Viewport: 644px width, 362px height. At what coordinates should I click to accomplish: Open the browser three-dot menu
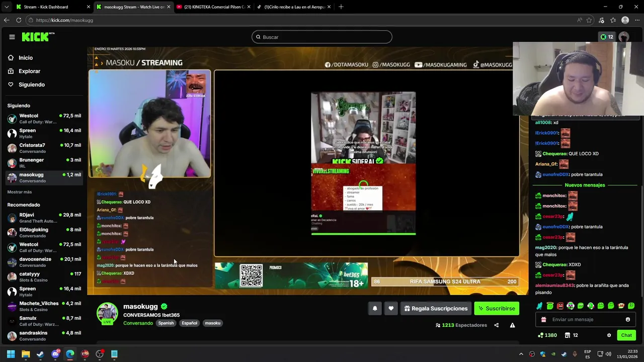(x=637, y=20)
